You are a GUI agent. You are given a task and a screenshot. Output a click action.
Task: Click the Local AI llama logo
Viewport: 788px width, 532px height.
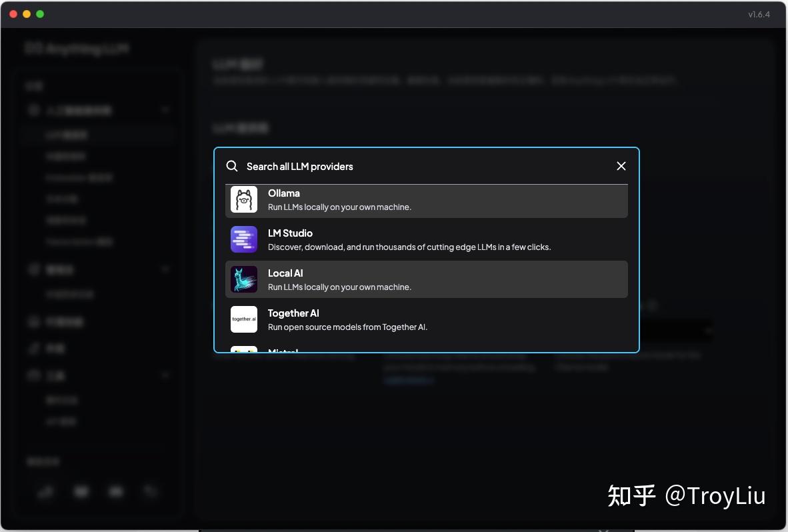[x=244, y=279]
